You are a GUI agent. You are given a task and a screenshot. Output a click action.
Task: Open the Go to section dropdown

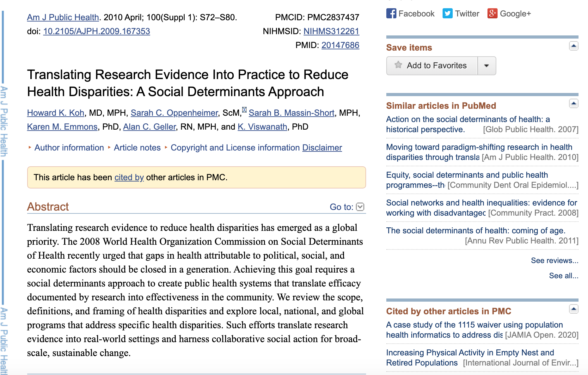360,207
